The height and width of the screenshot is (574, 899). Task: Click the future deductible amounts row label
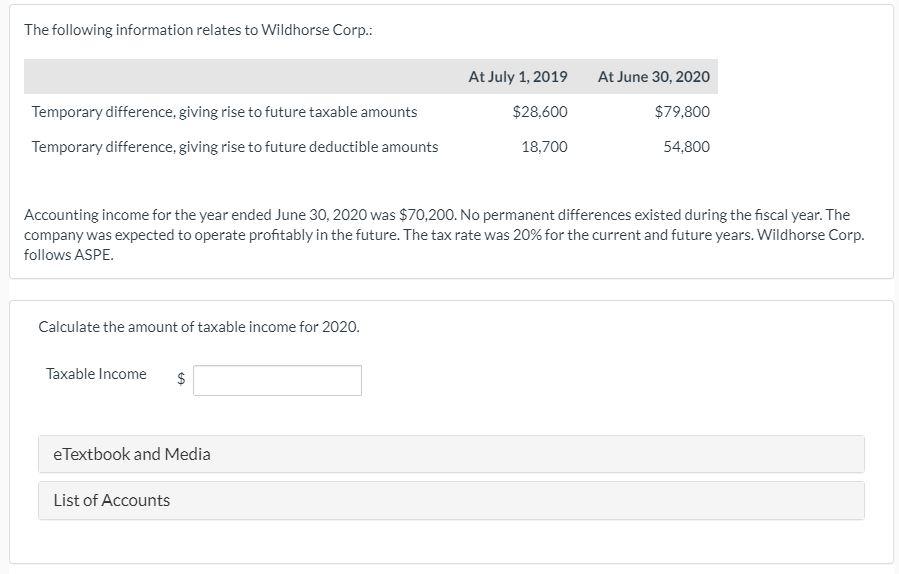[234, 147]
